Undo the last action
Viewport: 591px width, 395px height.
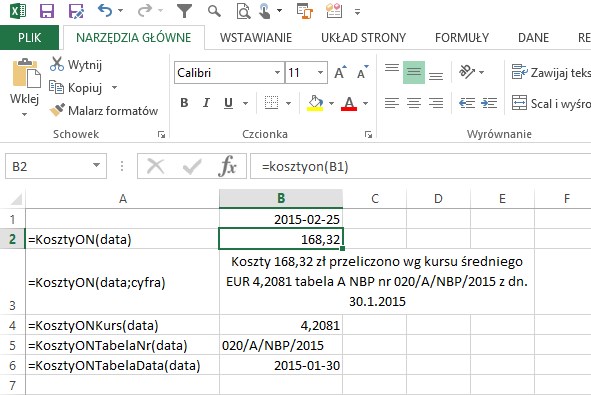coord(105,11)
